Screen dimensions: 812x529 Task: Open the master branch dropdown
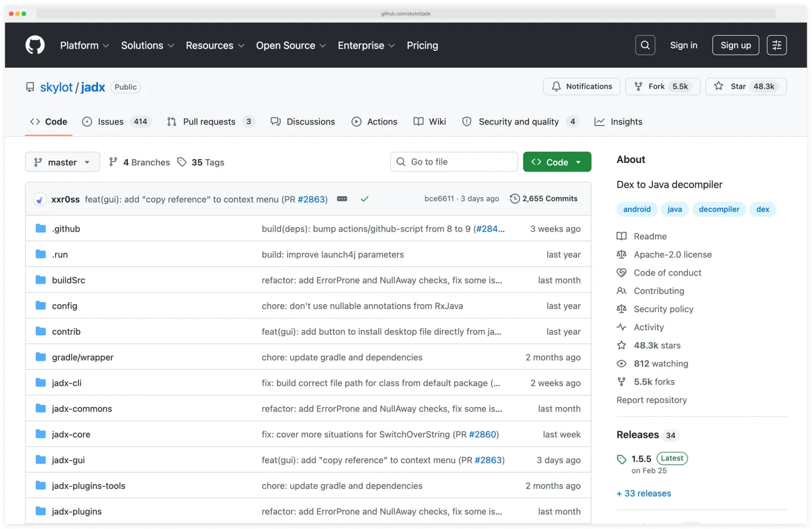click(63, 162)
